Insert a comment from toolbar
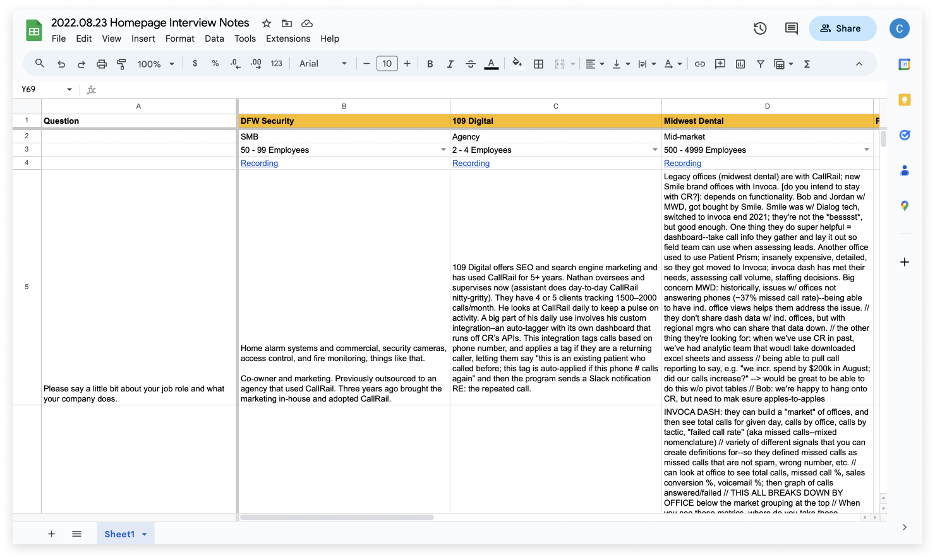 pyautogui.click(x=720, y=64)
